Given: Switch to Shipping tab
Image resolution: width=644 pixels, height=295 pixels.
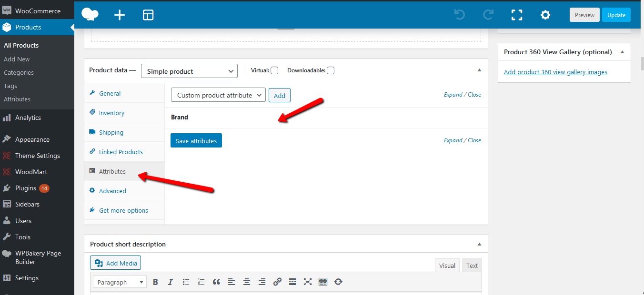Looking at the screenshot, I should click(124, 132).
